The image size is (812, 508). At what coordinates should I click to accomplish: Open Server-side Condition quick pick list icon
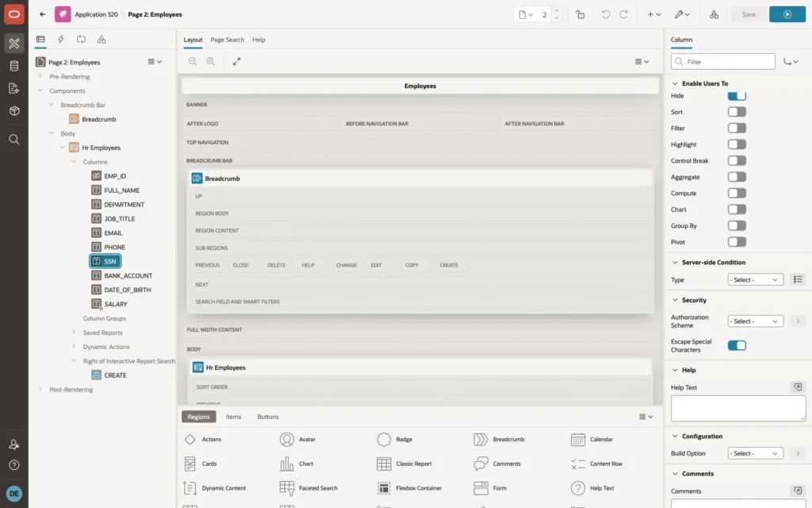[x=798, y=279]
